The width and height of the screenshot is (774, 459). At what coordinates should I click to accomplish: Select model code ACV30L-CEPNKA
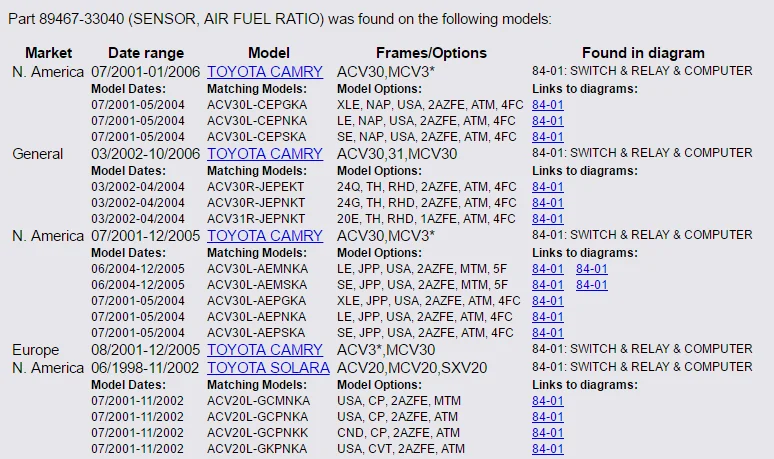tap(257, 120)
